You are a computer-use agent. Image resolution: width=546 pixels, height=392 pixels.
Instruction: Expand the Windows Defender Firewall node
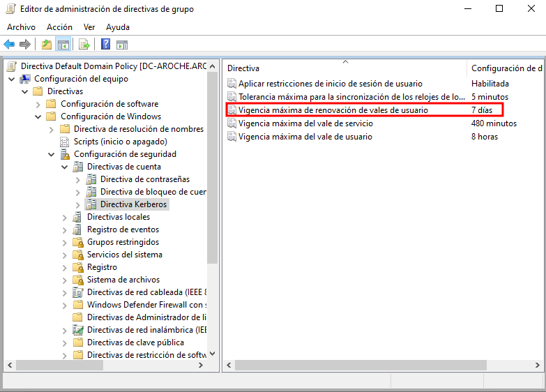(x=64, y=305)
